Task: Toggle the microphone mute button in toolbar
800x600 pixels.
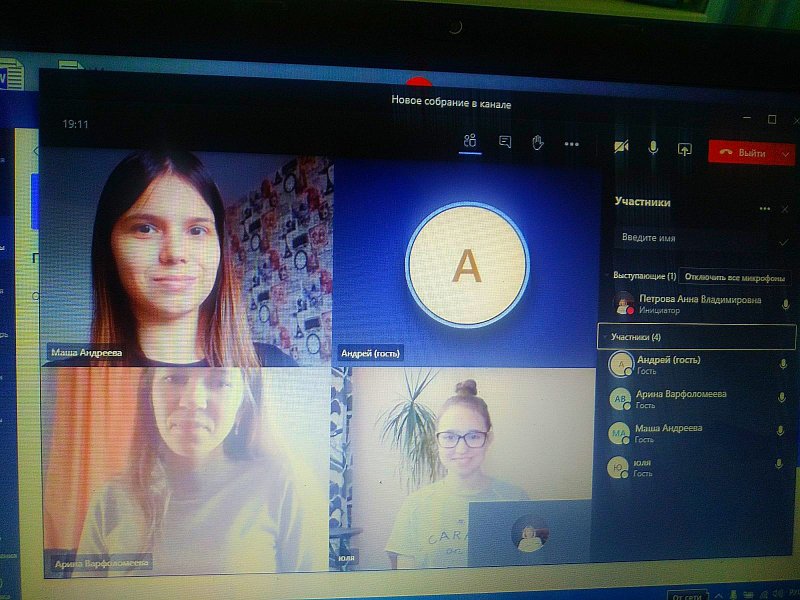Action: [x=653, y=148]
